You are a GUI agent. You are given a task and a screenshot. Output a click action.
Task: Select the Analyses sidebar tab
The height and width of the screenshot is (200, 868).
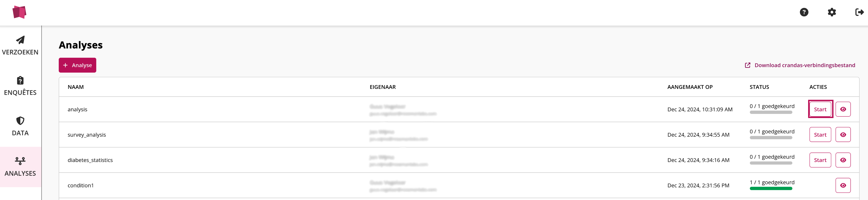pyautogui.click(x=20, y=167)
